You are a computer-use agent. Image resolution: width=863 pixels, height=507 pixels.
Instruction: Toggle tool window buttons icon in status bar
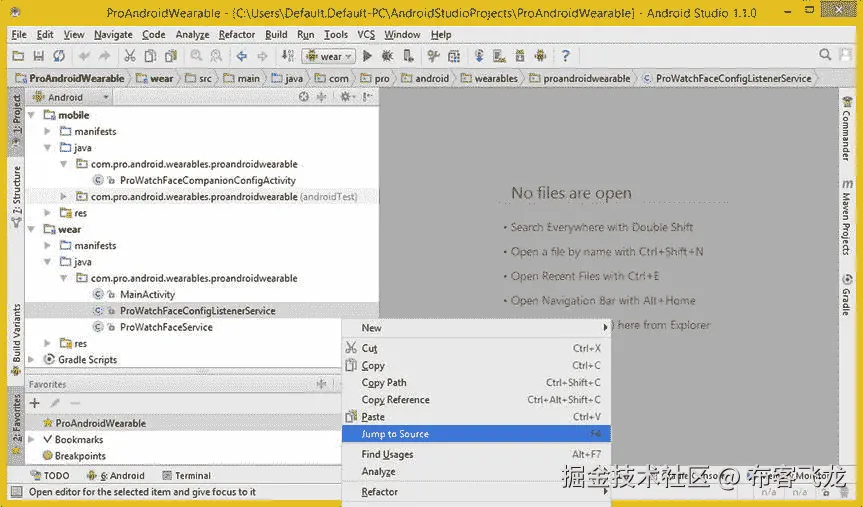coord(17,492)
